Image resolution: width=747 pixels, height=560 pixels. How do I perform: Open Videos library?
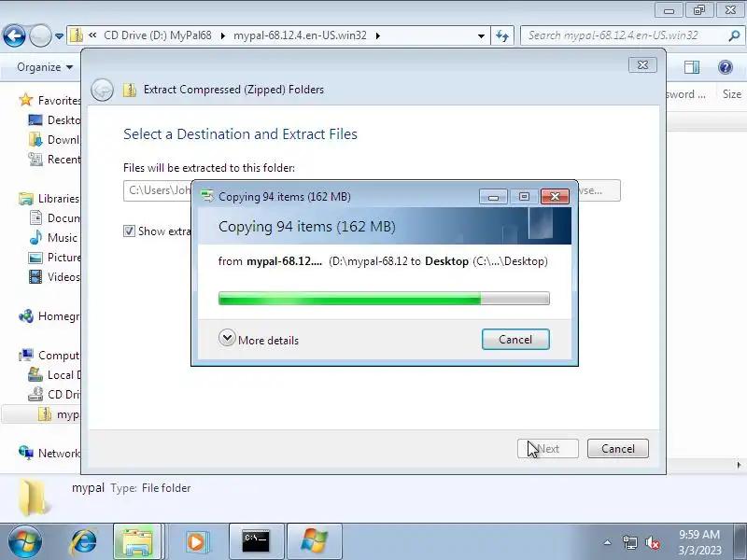coord(55,276)
